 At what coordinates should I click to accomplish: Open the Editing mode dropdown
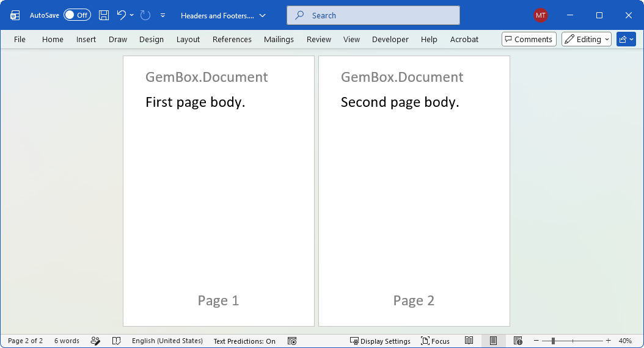click(587, 40)
